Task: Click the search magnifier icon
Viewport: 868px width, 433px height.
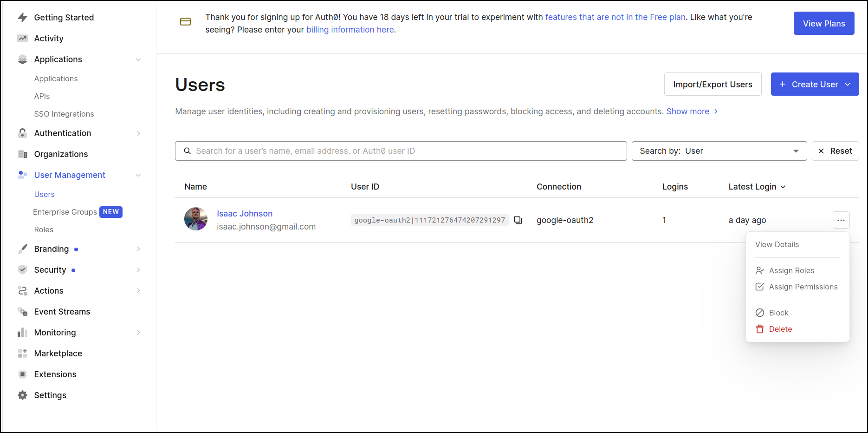Action: coord(188,151)
